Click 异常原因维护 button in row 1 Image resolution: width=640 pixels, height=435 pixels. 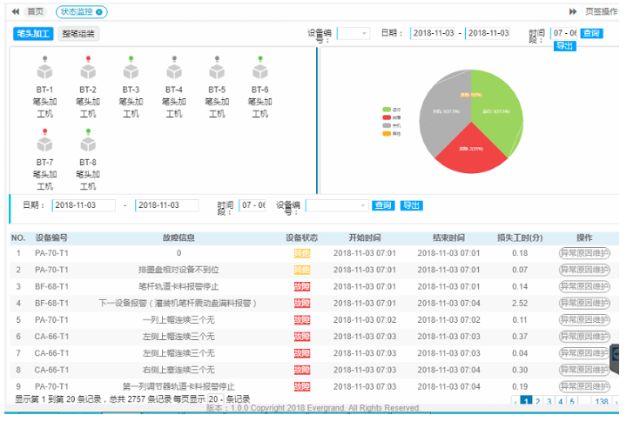584,253
